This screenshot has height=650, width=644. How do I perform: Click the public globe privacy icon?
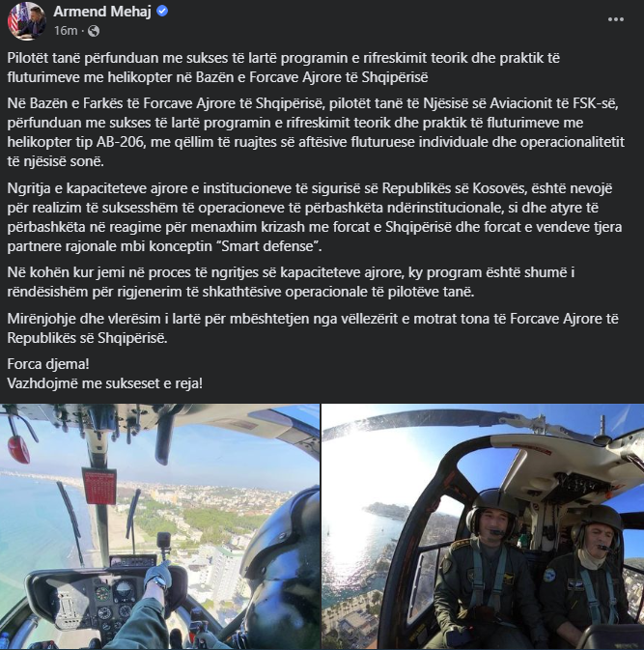click(94, 31)
